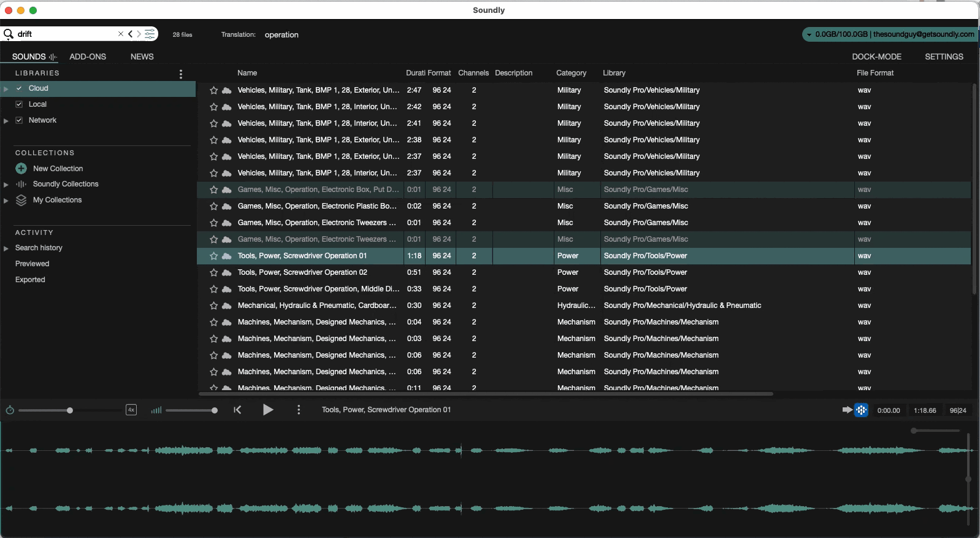Clear the 'drift' search text
Screen dimensions: 980x538
(x=121, y=34)
